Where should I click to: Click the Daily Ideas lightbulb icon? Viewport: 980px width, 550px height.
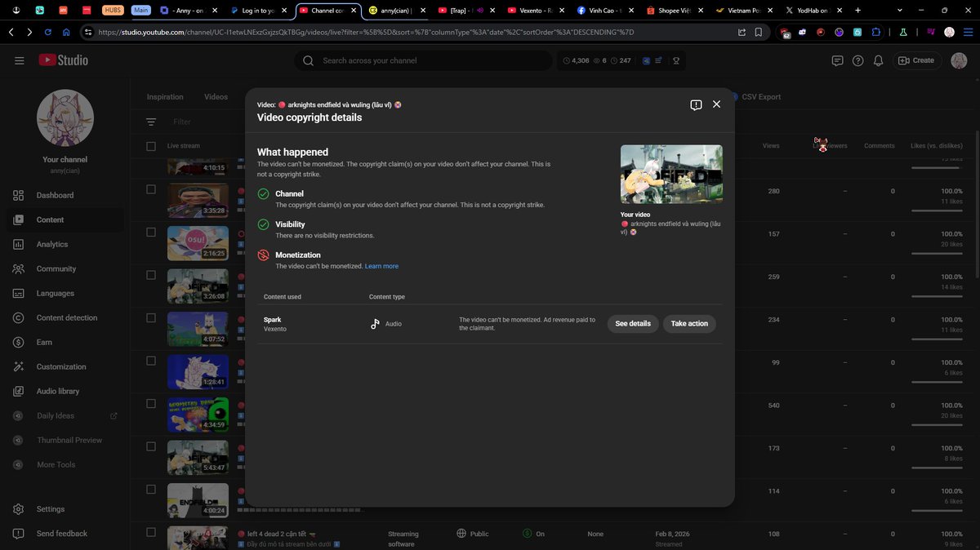coord(18,415)
